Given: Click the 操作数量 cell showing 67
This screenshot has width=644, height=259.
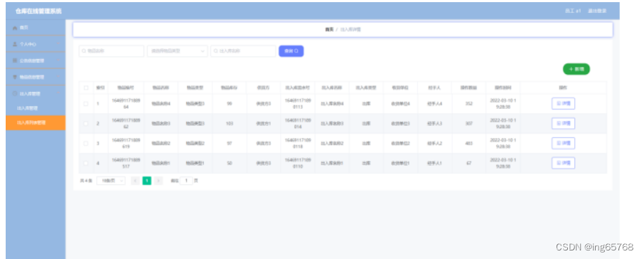Looking at the screenshot, I should (468, 163).
